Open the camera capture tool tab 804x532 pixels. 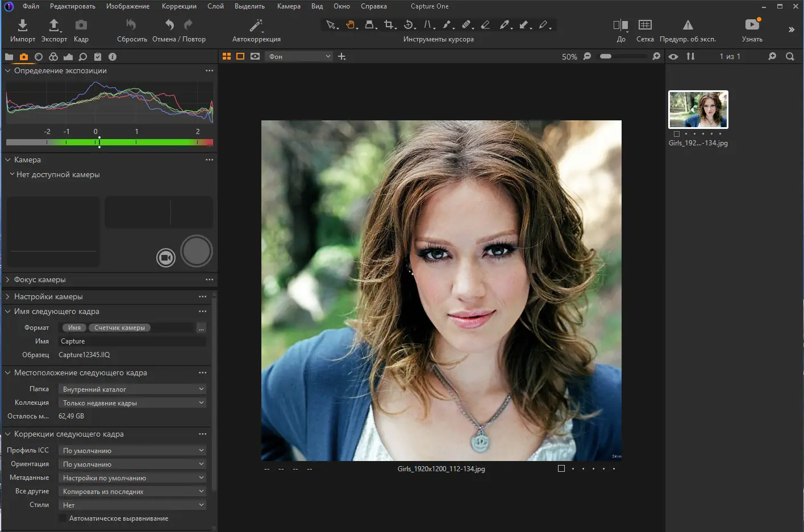24,57
